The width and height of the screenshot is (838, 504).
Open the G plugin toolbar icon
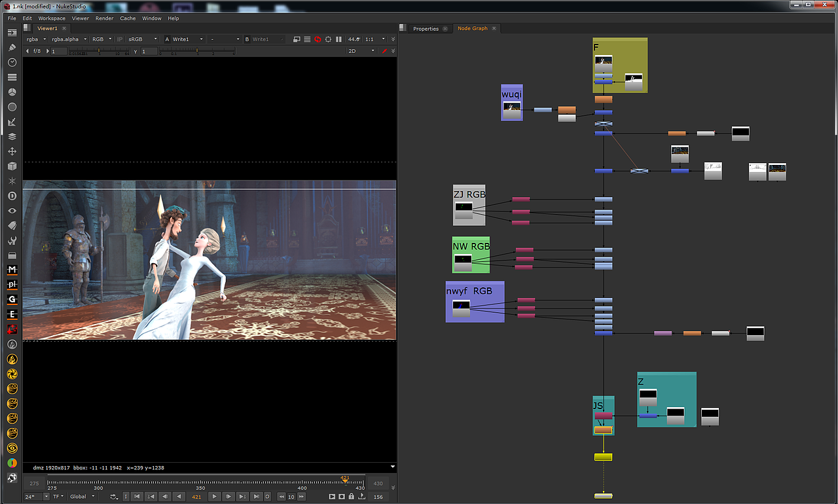(x=12, y=300)
